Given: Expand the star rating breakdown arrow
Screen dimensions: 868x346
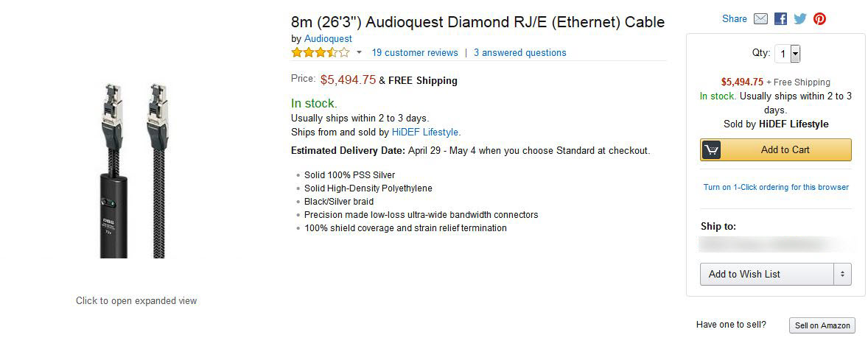Looking at the screenshot, I should [360, 52].
